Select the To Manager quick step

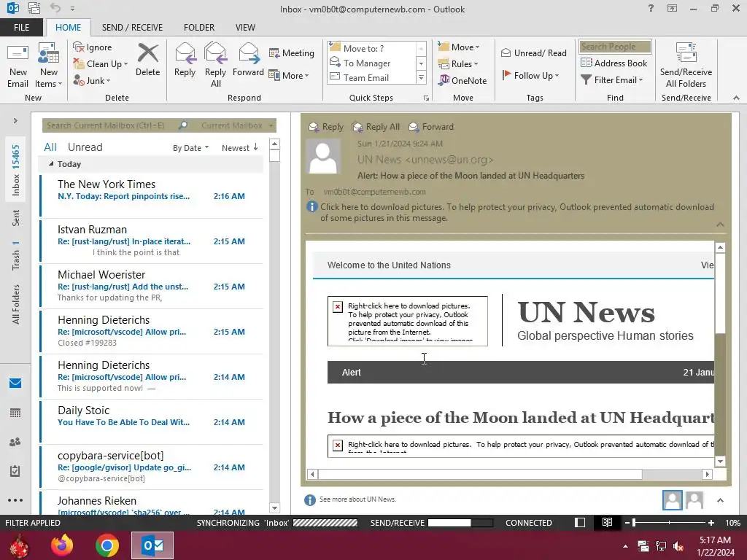point(372,63)
